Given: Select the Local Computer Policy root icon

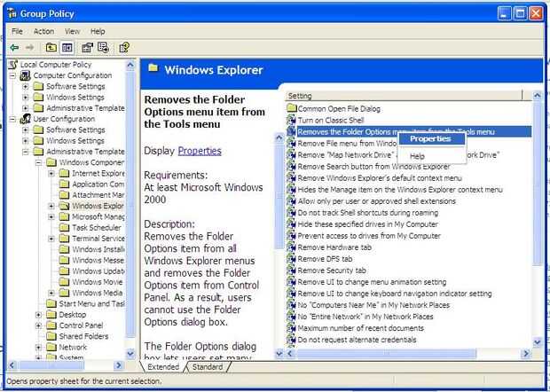Looking at the screenshot, I should [x=13, y=65].
